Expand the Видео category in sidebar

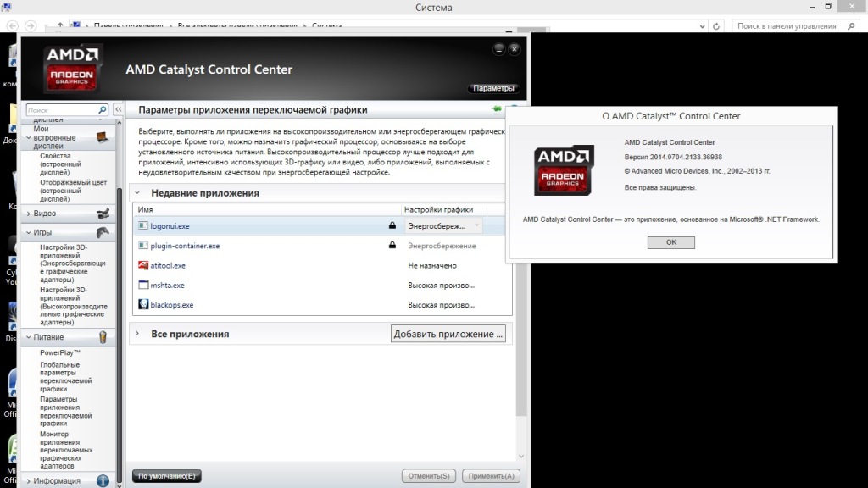pos(29,213)
